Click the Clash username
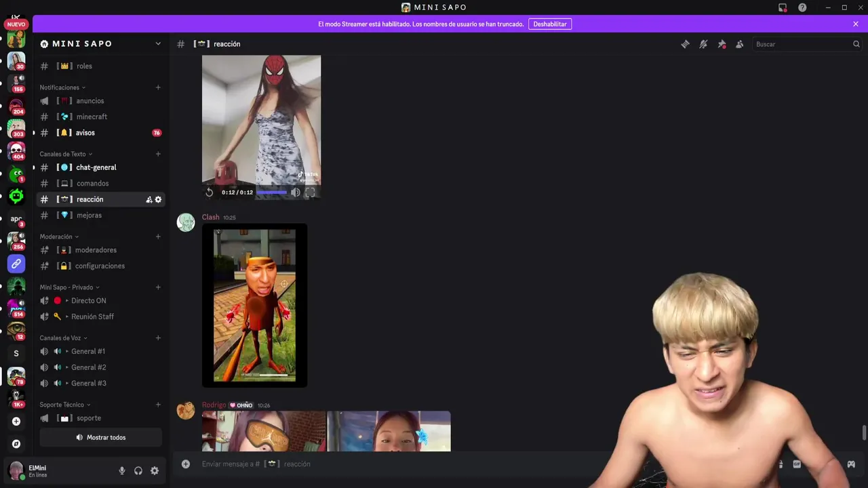 pyautogui.click(x=210, y=218)
